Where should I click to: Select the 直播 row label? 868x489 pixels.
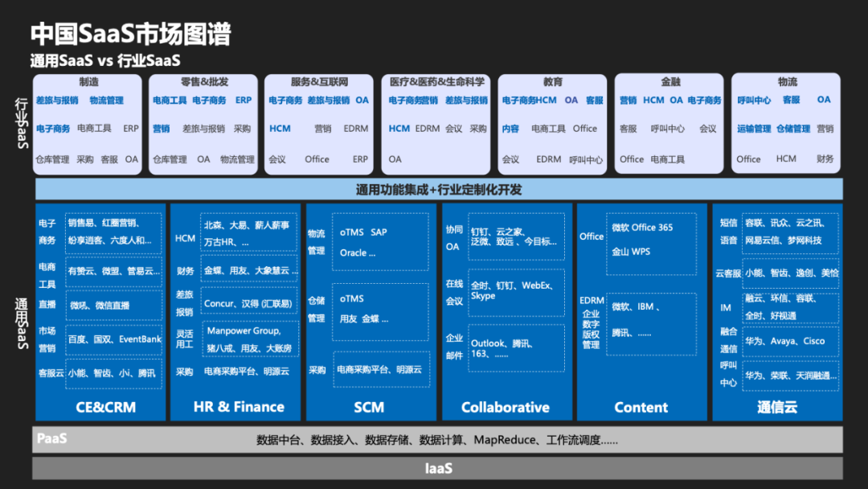coord(47,305)
